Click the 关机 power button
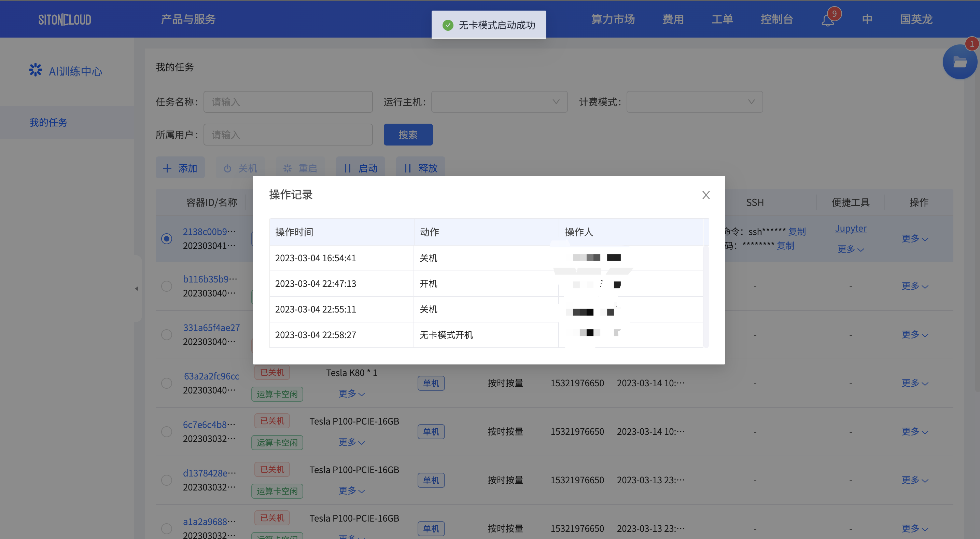The width and height of the screenshot is (980, 539). (x=240, y=168)
